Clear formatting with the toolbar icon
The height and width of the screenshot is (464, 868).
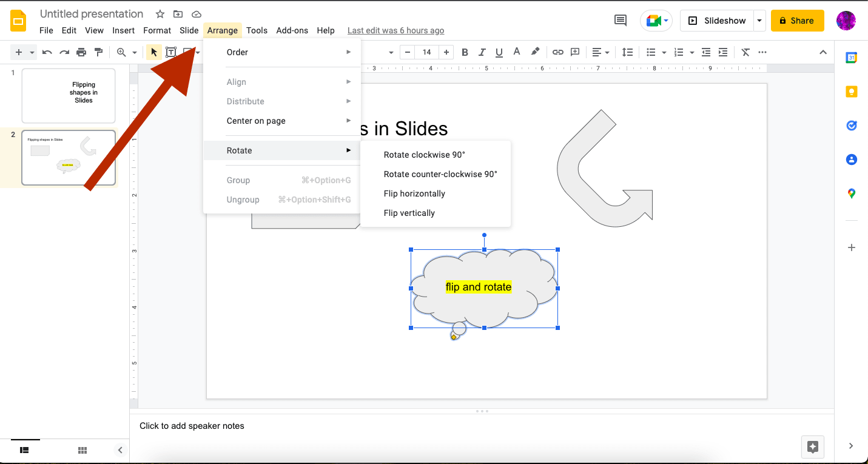(x=745, y=52)
